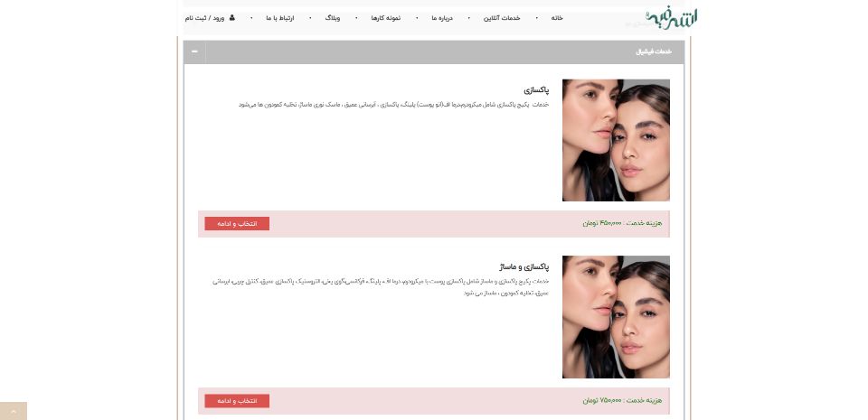Open the پاکسازی و ماساژ service image
This screenshot has width=868, height=420.
click(616, 317)
